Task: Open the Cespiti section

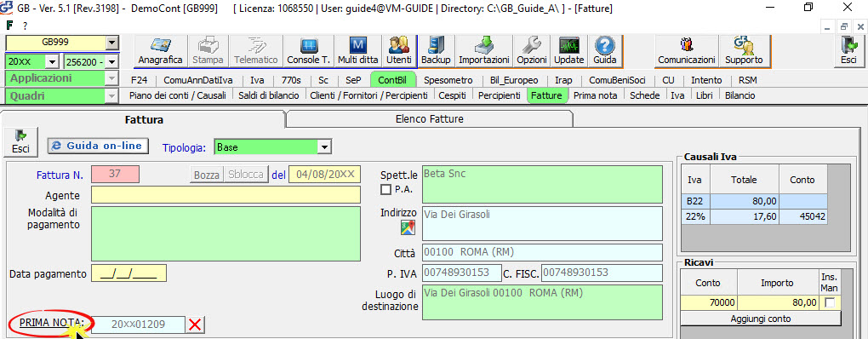Action: point(452,96)
